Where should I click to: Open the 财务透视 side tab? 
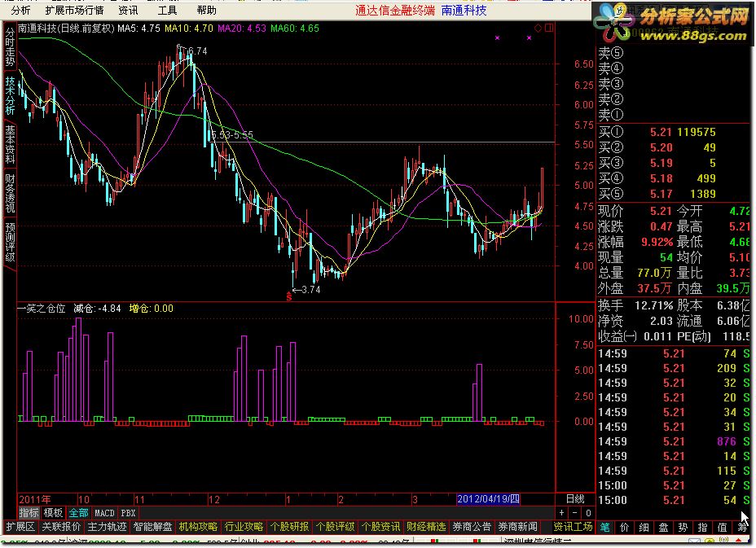[10, 193]
